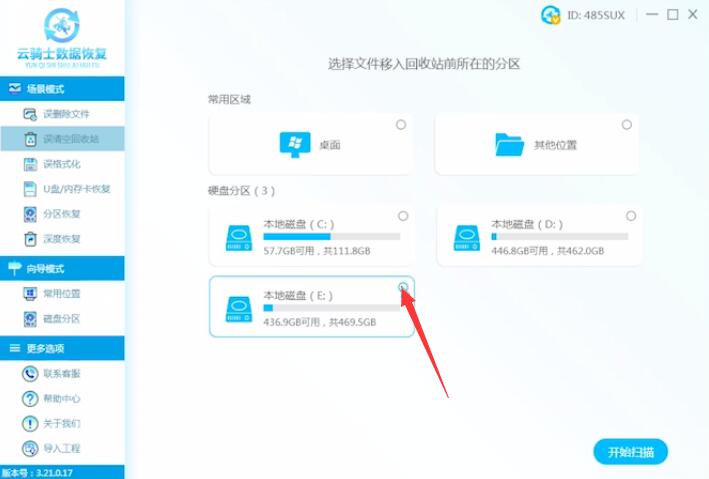This screenshot has width=709, height=479.
Task: Maximize the application window
Action: pyautogui.click(x=673, y=15)
